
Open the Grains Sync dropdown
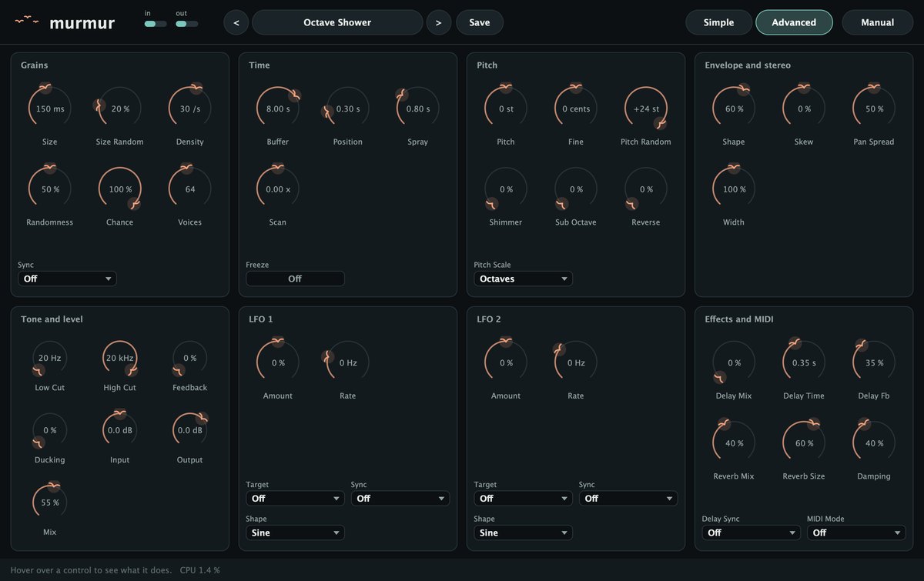coord(67,279)
